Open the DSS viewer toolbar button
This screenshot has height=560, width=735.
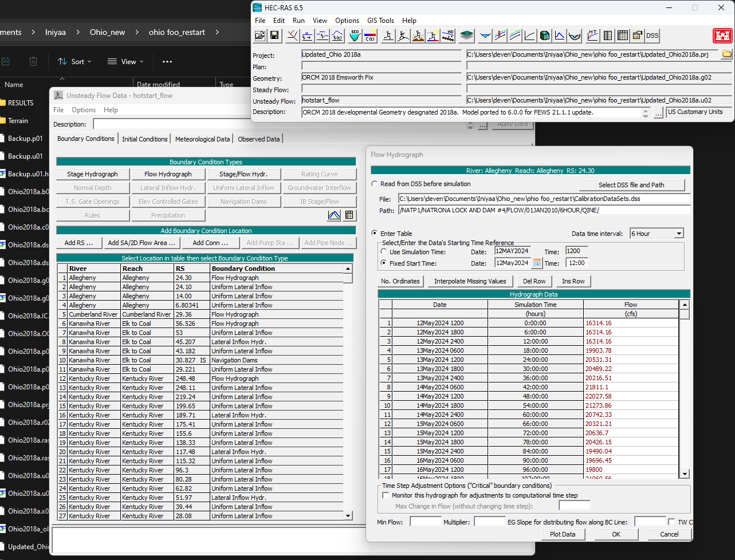[653, 36]
